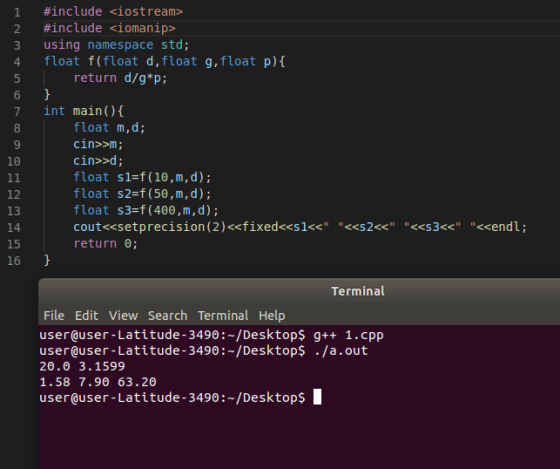Open the View menu in Terminal
The height and width of the screenshot is (469, 560).
(x=123, y=316)
